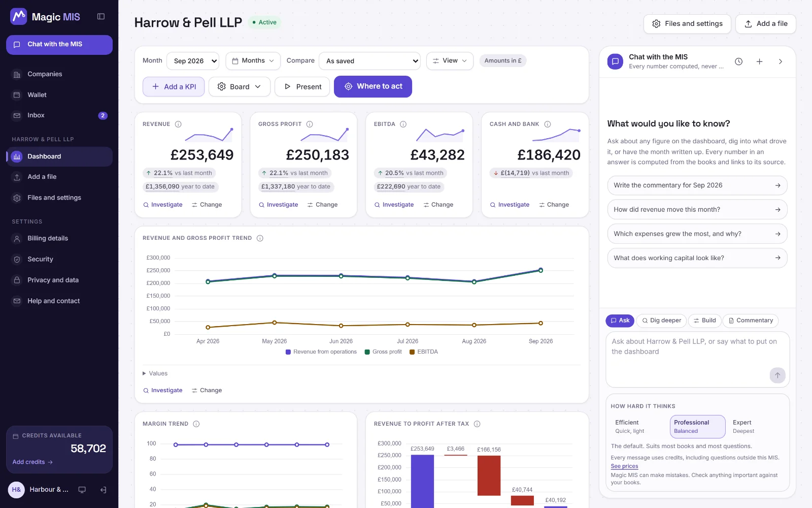
Task: Open the View options dropdown
Action: click(x=450, y=61)
